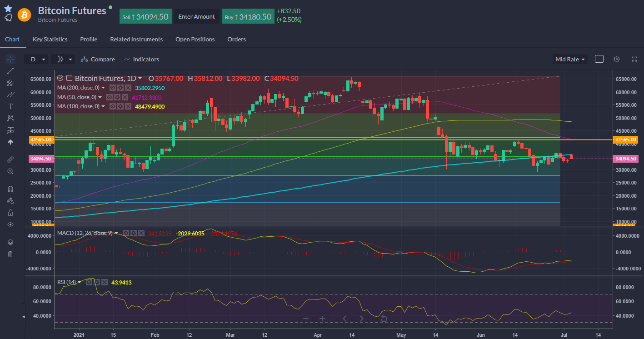
Task: Select the Text annotation tool
Action: [x=10, y=106]
